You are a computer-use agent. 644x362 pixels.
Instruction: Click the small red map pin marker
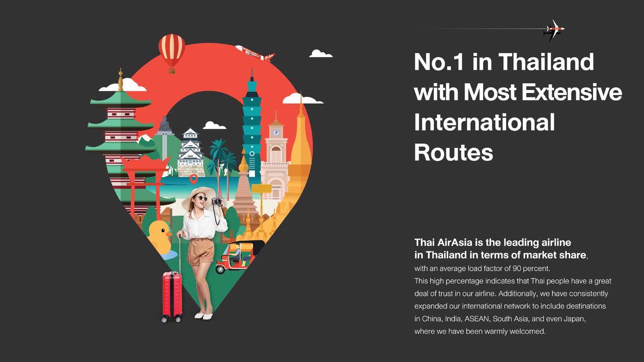tap(194, 179)
